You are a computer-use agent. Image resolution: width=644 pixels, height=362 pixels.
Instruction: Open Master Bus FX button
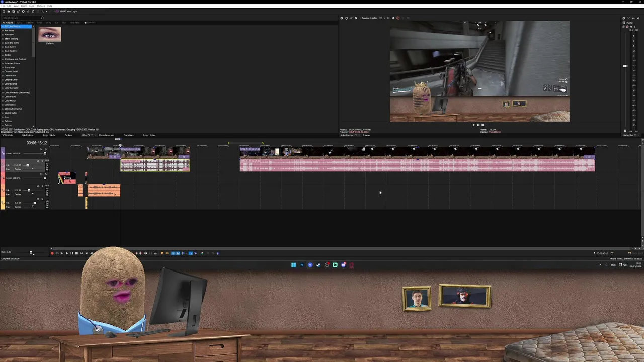pyautogui.click(x=624, y=27)
